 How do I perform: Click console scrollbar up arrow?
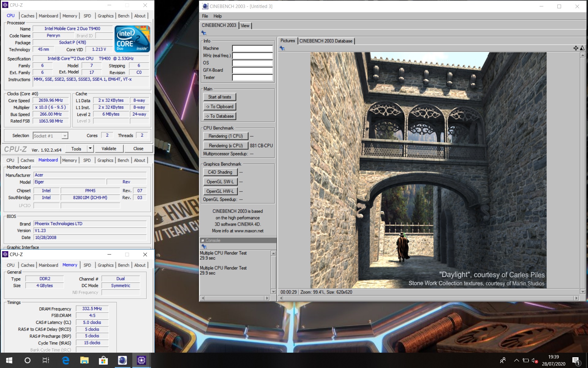[x=273, y=253]
